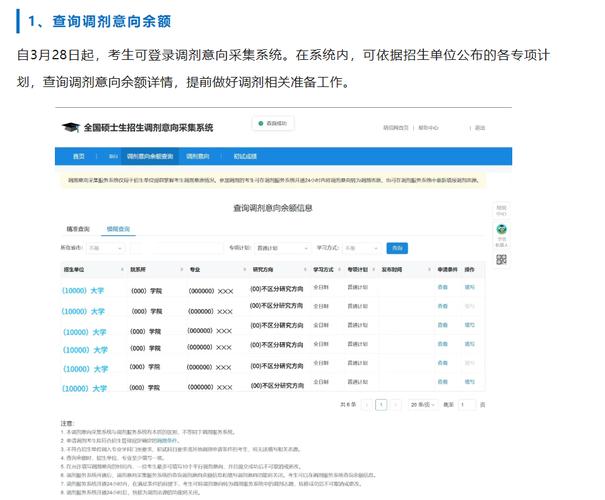The image size is (605, 500).
Task: Select 调剂意向余额查询 in the blue nav bar
Action: tap(150, 156)
